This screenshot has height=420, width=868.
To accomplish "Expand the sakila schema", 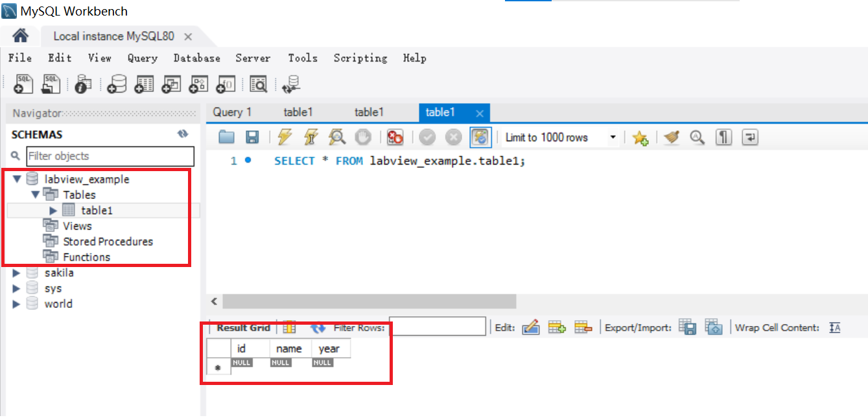I will pos(17,273).
